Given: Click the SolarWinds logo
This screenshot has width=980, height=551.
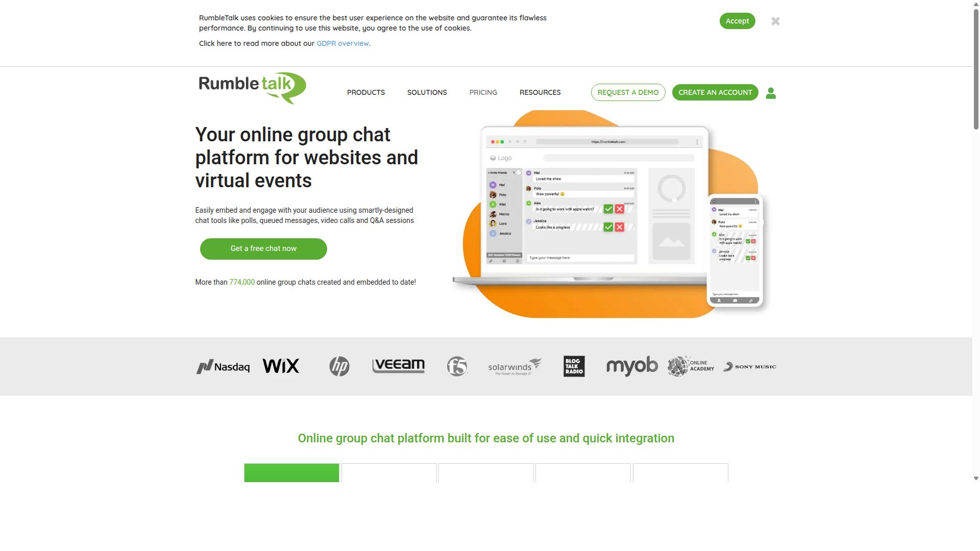Looking at the screenshot, I should point(514,366).
